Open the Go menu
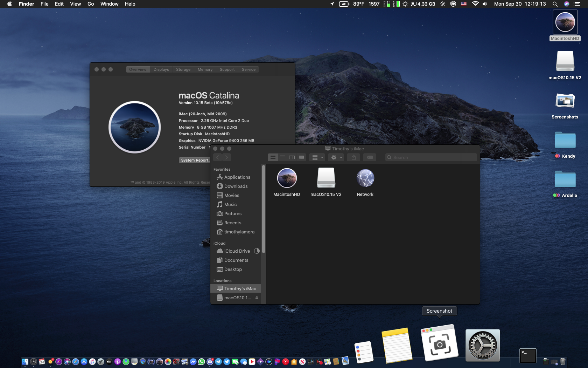Image resolution: width=588 pixels, height=368 pixels. pyautogui.click(x=91, y=4)
